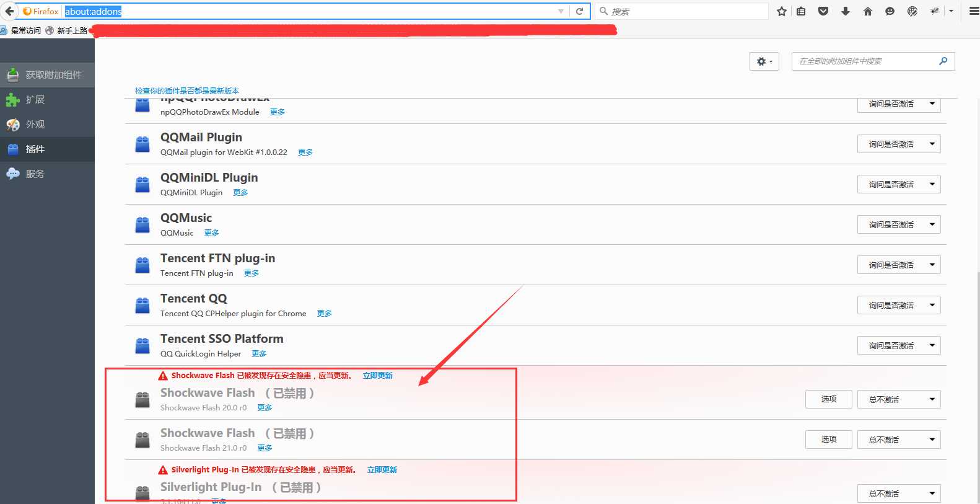Click 更多 link for QQMiniDL Plugin
Screen dimensions: 980x504
click(240, 193)
